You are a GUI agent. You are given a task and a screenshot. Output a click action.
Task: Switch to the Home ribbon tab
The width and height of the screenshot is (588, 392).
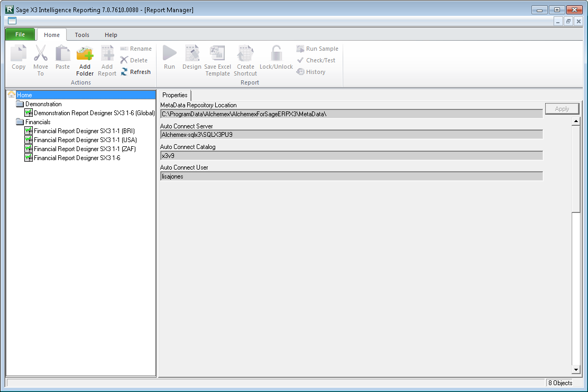point(52,35)
